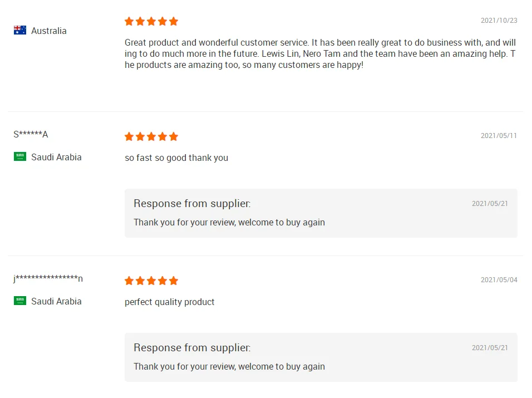Click the fifth star of Australia review
This screenshot has width=532, height=398.
pos(174,21)
